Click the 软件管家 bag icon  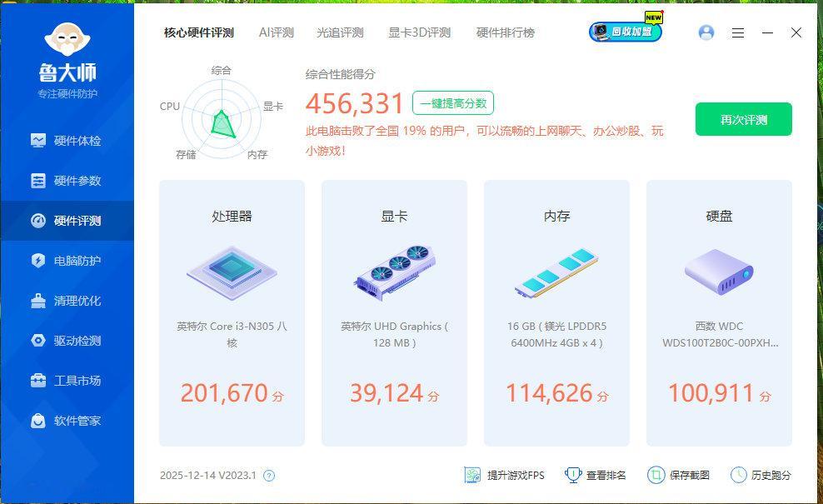tap(37, 421)
